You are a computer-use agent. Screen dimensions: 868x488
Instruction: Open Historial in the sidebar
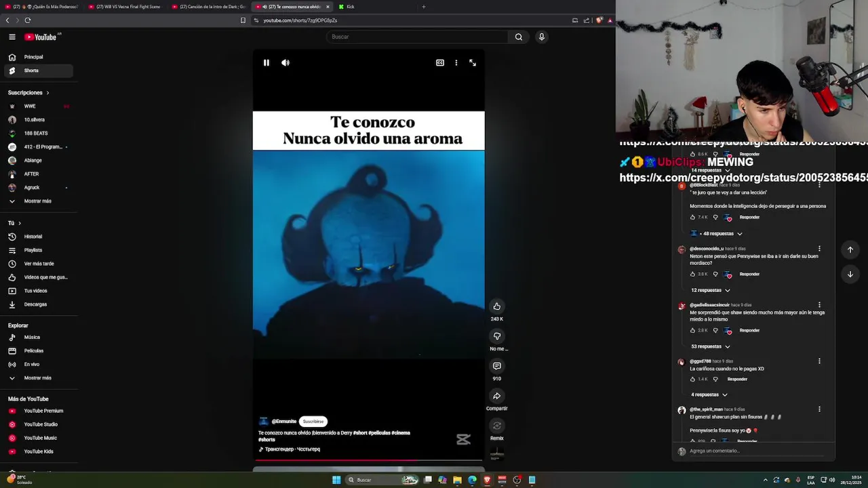pyautogui.click(x=39, y=237)
